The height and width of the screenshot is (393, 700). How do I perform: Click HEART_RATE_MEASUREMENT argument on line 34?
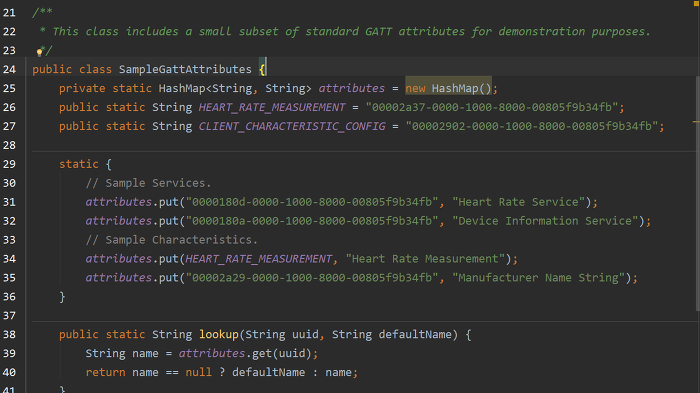(258, 259)
